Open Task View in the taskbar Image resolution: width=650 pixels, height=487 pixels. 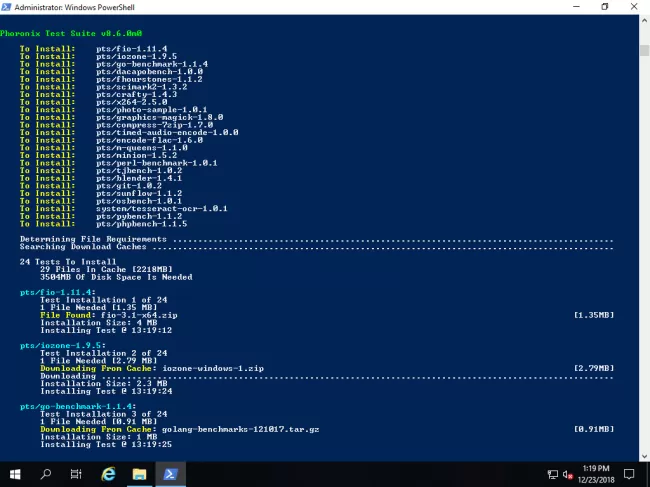pos(76,474)
